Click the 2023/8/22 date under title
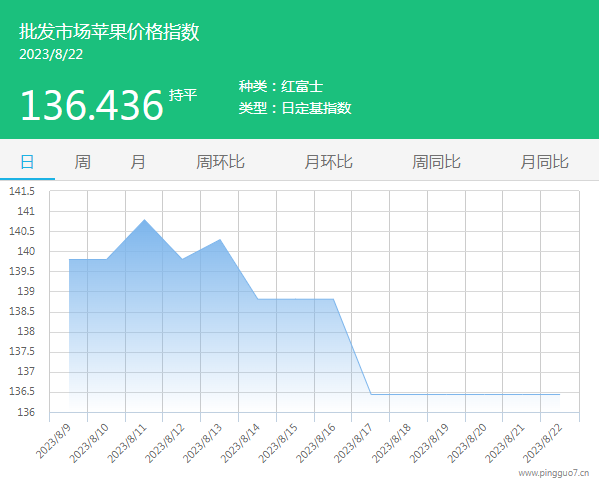 point(51,54)
